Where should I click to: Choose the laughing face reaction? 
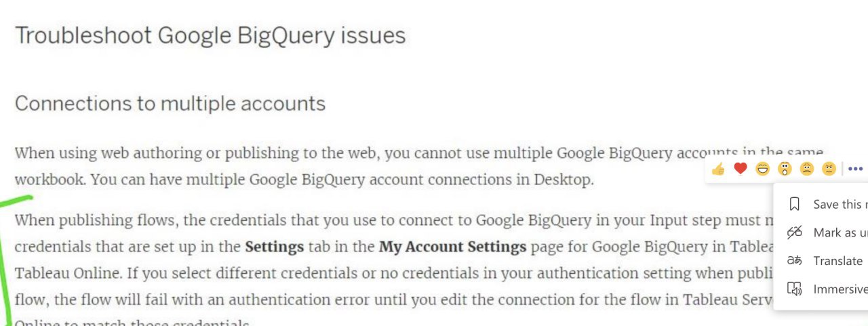tap(762, 169)
